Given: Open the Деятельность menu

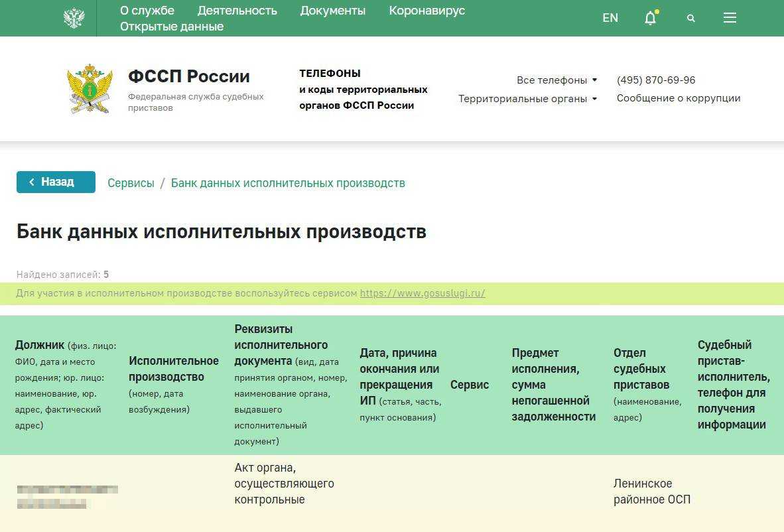Looking at the screenshot, I should click(x=237, y=11).
